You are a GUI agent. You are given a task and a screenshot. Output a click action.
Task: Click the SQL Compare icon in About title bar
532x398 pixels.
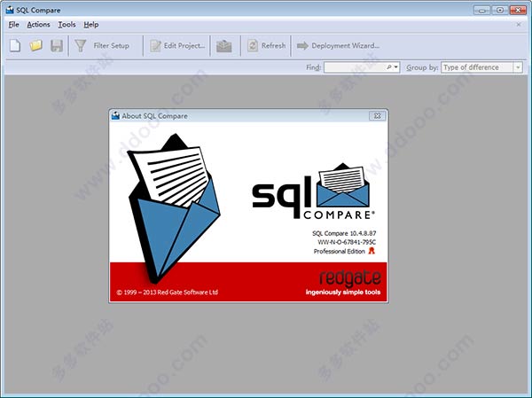click(x=115, y=116)
